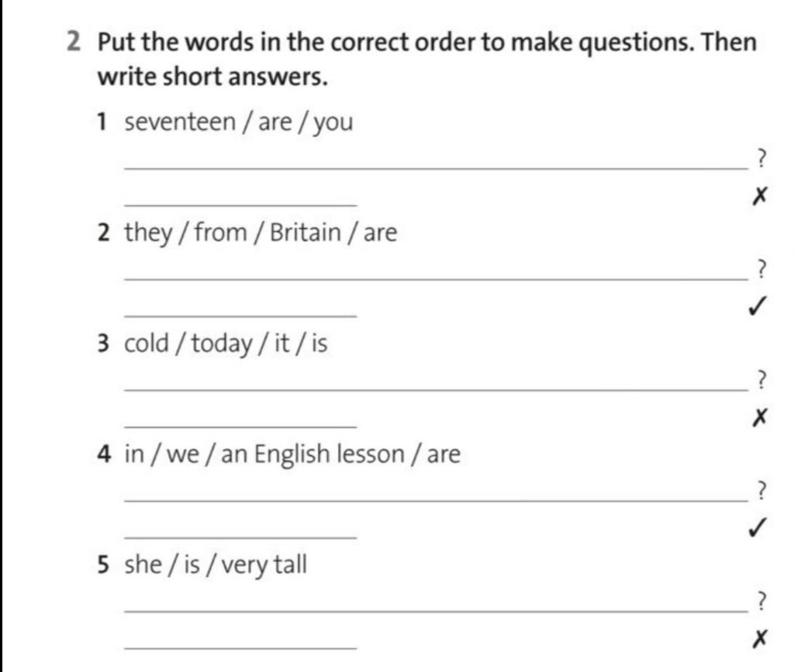Click the cross mark beside question 5's answer
This screenshot has height=672, width=794.
(x=760, y=639)
